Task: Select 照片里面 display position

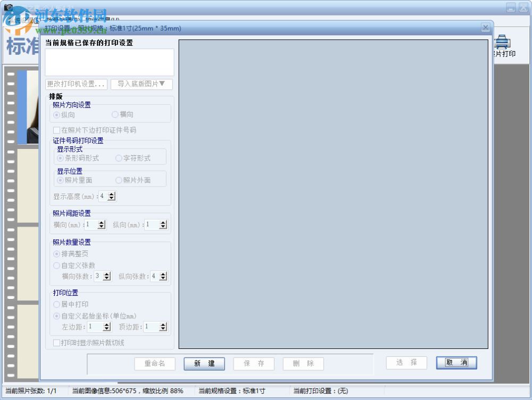Action: pos(61,180)
